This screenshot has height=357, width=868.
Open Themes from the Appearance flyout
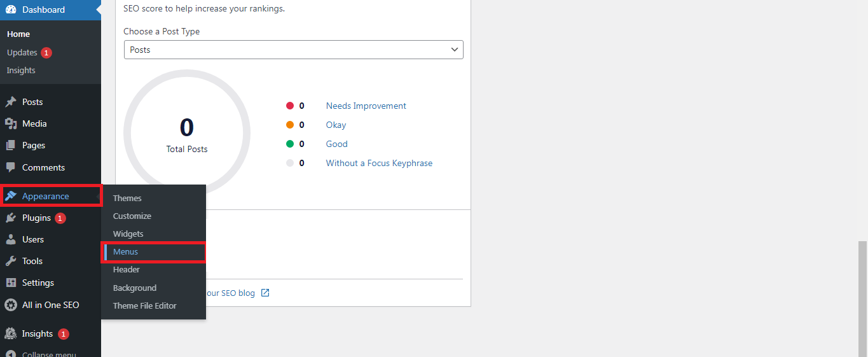[x=127, y=198]
